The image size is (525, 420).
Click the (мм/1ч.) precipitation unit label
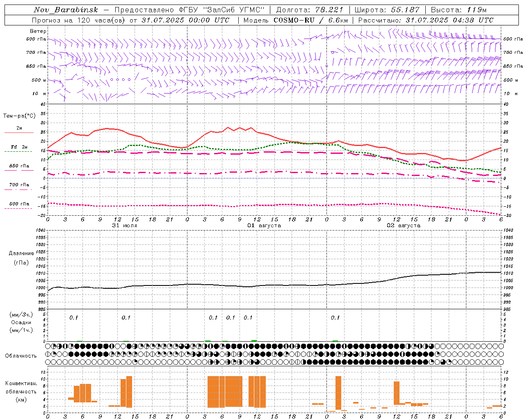(21, 330)
